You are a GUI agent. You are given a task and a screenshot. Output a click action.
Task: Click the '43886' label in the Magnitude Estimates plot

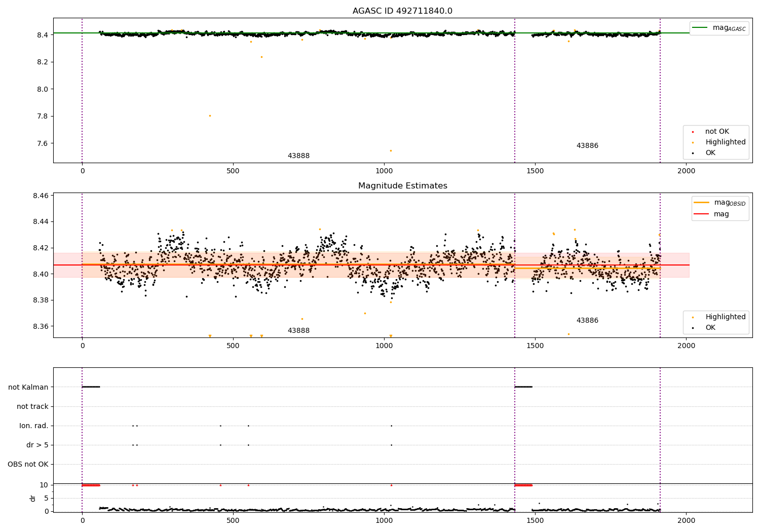point(587,321)
